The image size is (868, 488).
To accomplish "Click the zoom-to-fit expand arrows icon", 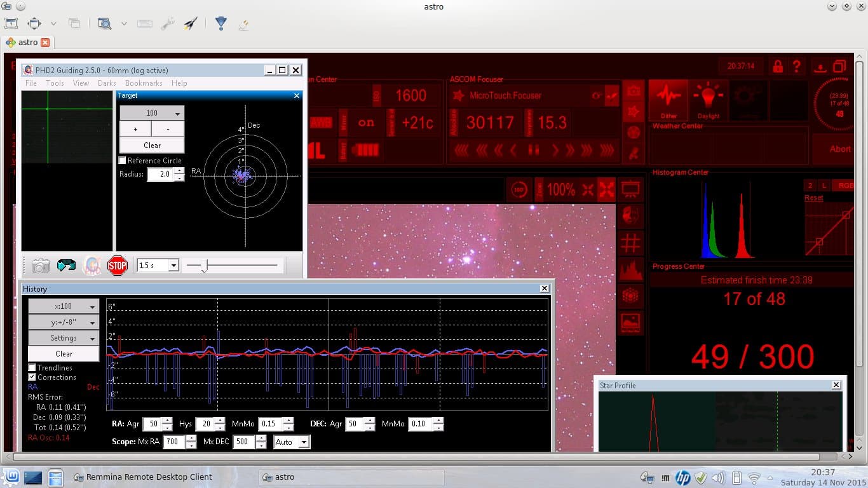I will [606, 189].
